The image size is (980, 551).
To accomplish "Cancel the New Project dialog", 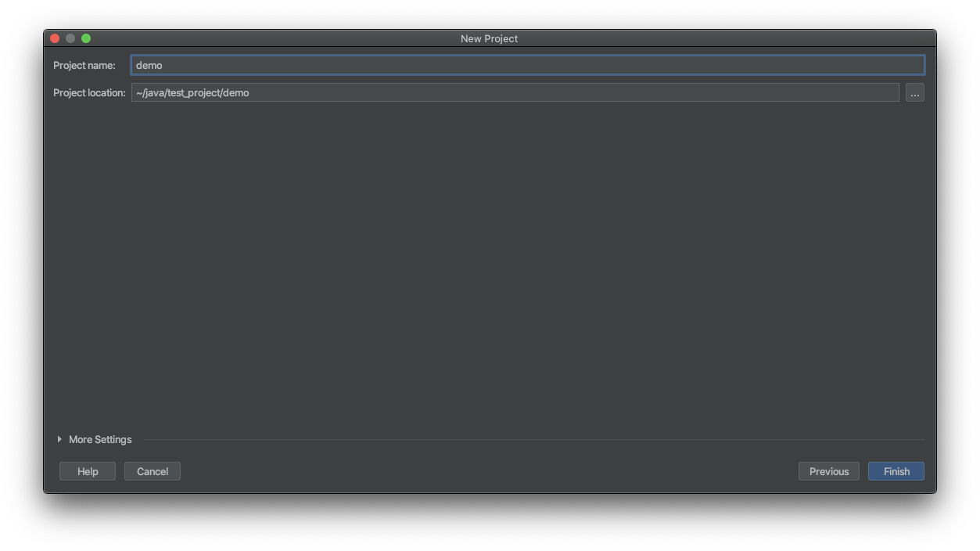I will [x=153, y=471].
